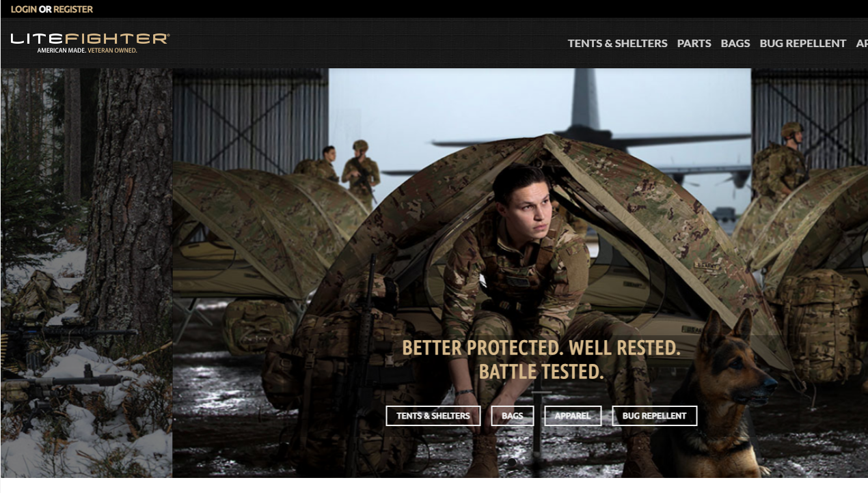The image size is (868, 493).
Task: Select the APPAREL button on the banner
Action: [573, 416]
